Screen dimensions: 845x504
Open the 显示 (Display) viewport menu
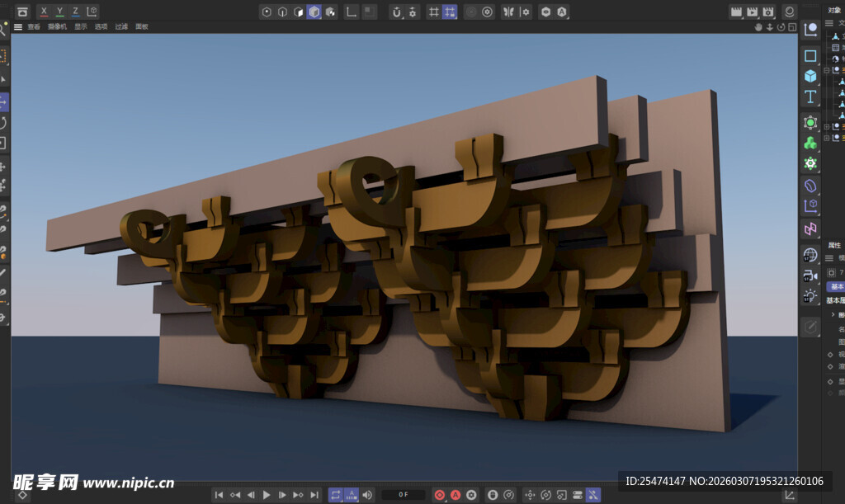(x=80, y=26)
